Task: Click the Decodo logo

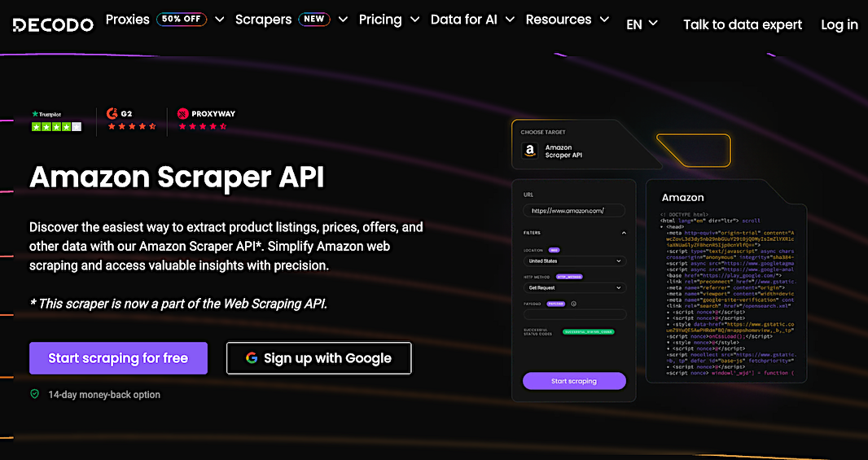Action: (x=53, y=24)
